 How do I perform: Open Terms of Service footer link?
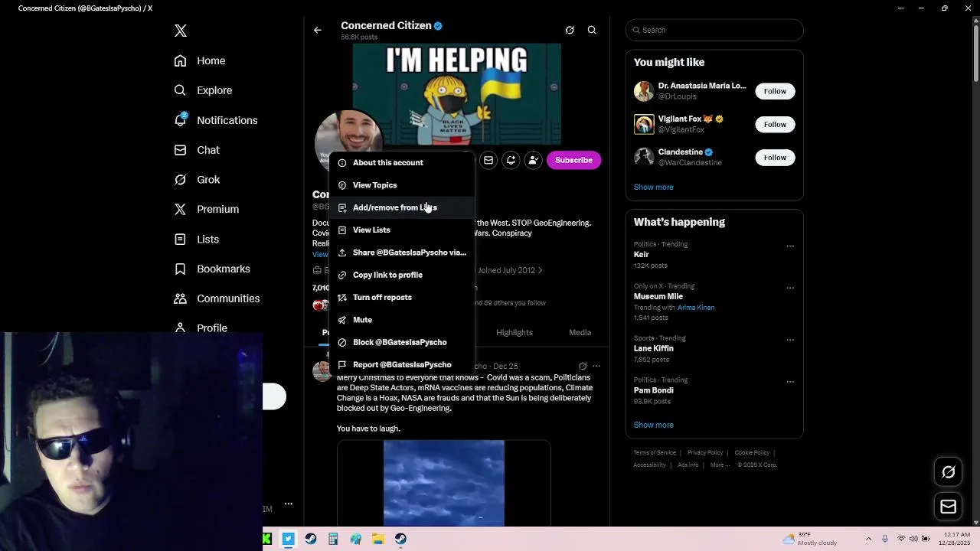click(655, 452)
